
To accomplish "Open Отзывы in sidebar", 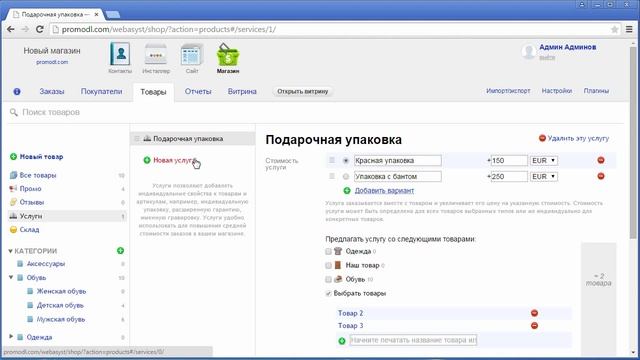I will (31, 202).
